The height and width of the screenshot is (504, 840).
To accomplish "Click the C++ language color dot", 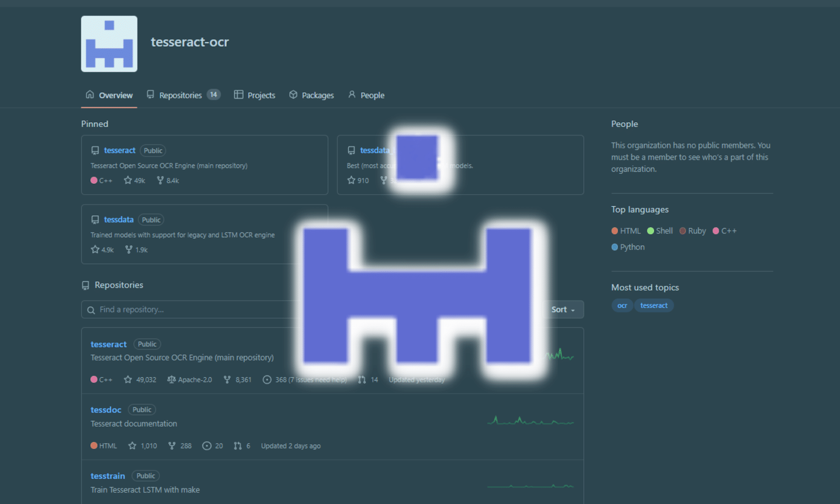I will tap(717, 230).
